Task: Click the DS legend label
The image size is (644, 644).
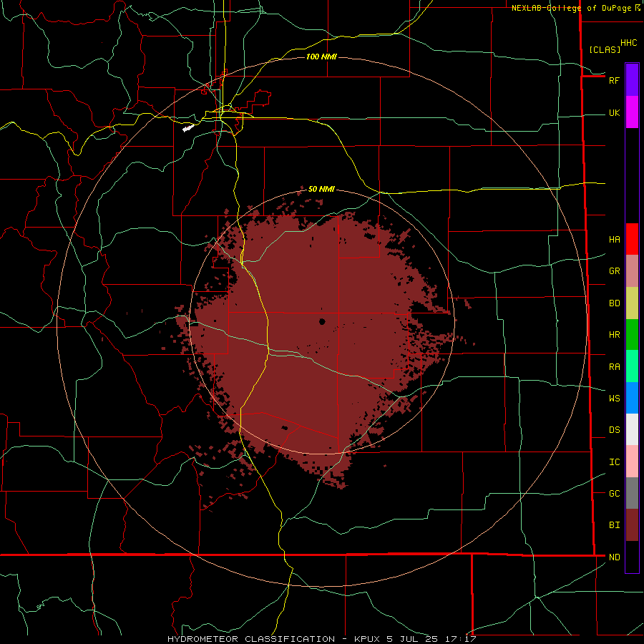Action: click(x=614, y=430)
